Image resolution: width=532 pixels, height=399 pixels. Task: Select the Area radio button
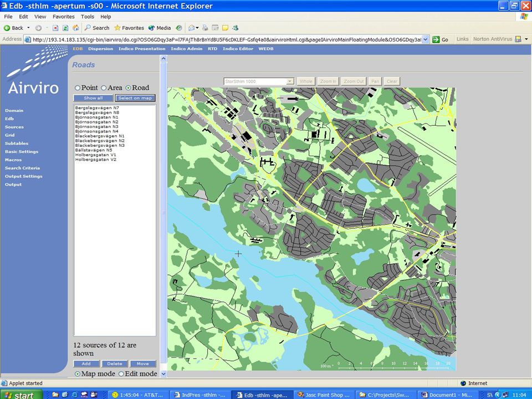point(104,88)
